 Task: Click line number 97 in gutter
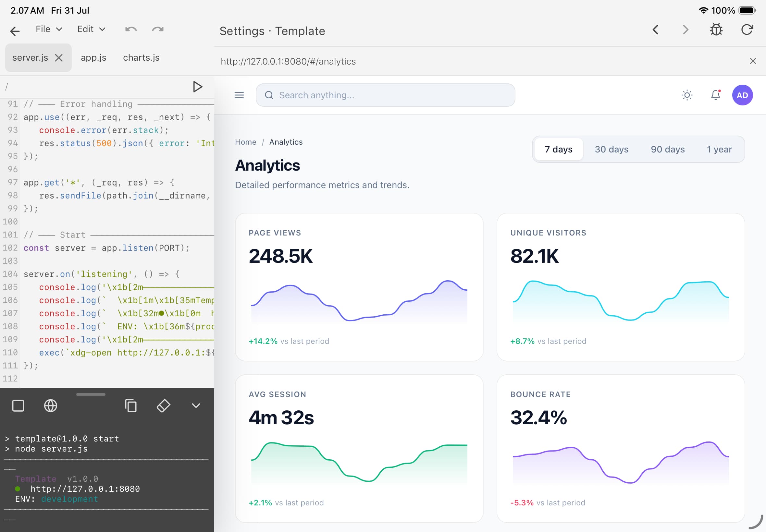click(x=12, y=183)
